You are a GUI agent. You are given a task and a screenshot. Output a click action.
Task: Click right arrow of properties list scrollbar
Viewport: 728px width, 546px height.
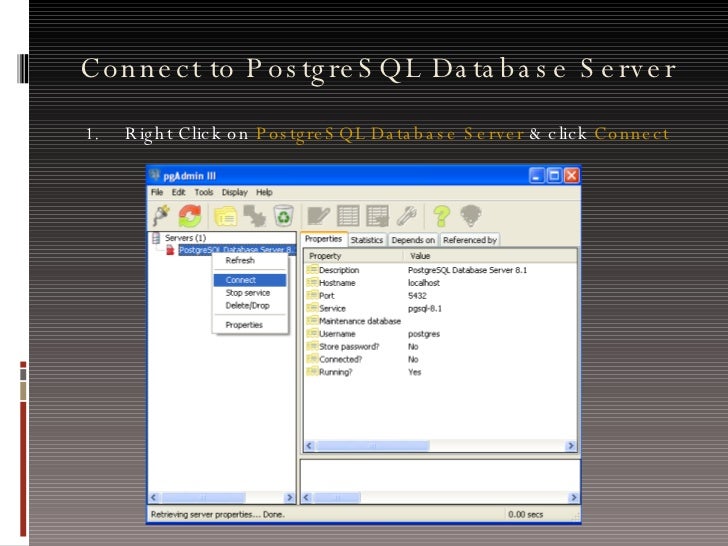pyautogui.click(x=571, y=446)
